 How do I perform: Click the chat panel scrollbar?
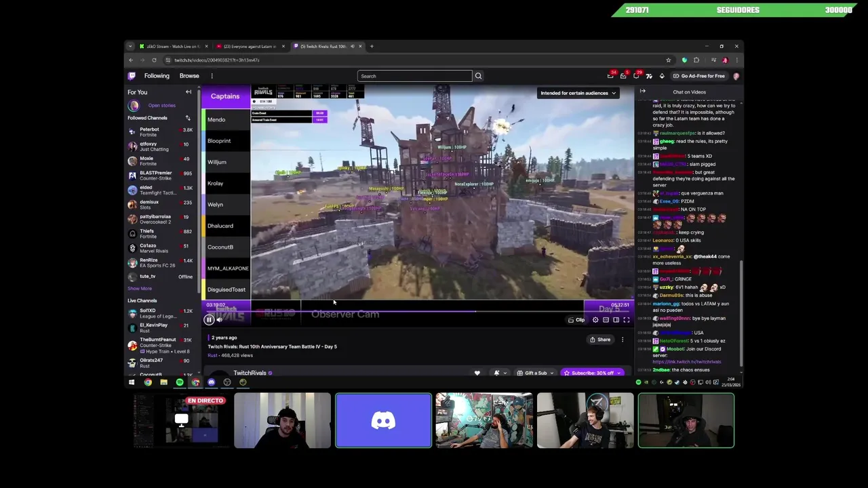tap(740, 312)
